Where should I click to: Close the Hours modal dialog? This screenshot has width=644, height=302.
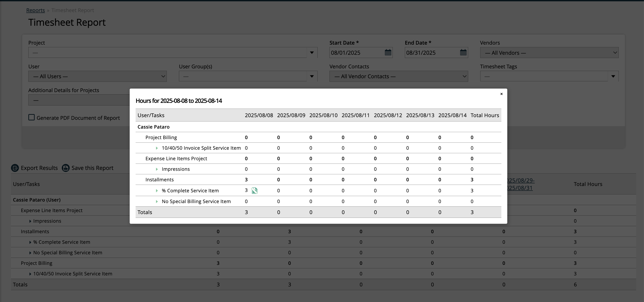(x=502, y=94)
